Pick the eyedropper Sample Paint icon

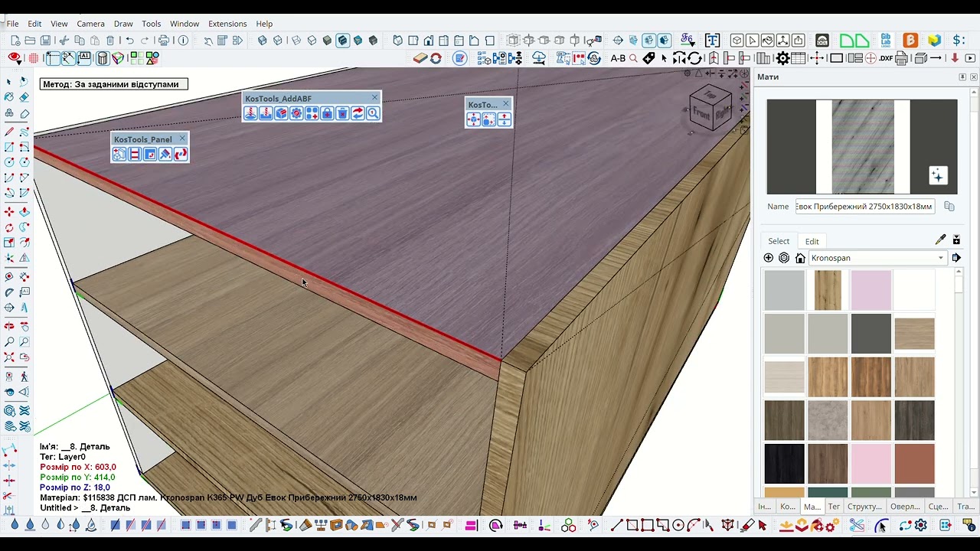click(x=940, y=240)
